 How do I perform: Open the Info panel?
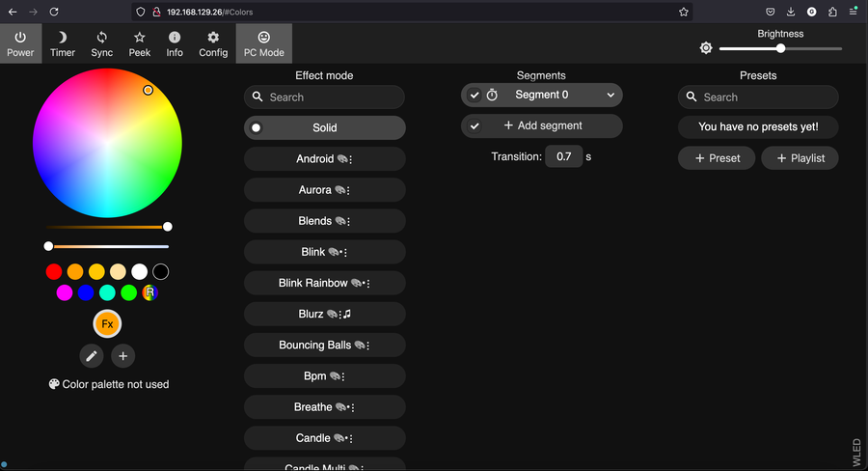[x=175, y=43]
